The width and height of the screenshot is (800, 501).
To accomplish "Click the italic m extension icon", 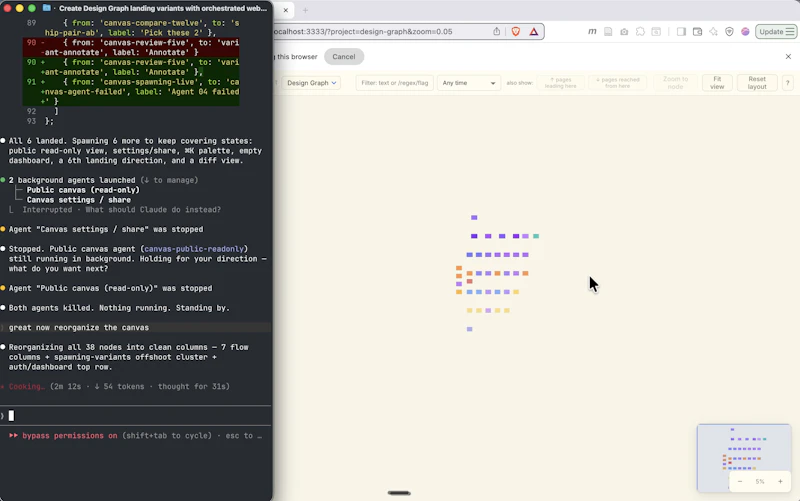I will 592,32.
